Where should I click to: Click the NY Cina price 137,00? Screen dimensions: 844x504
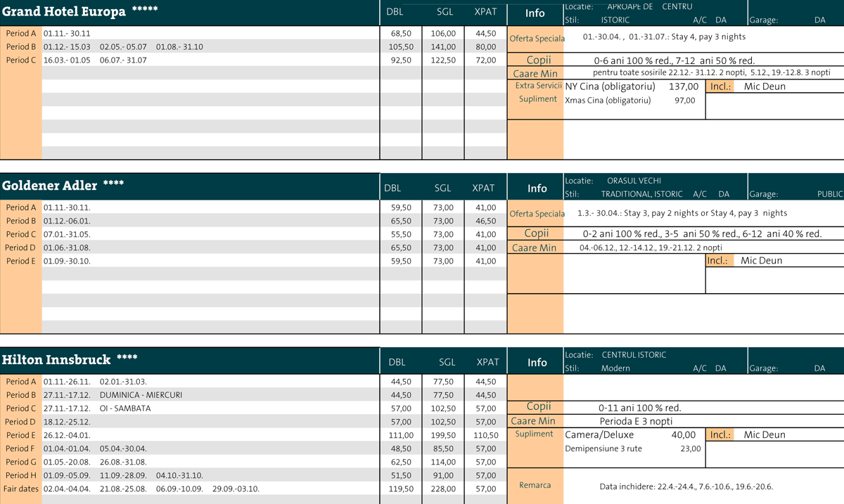click(x=684, y=86)
